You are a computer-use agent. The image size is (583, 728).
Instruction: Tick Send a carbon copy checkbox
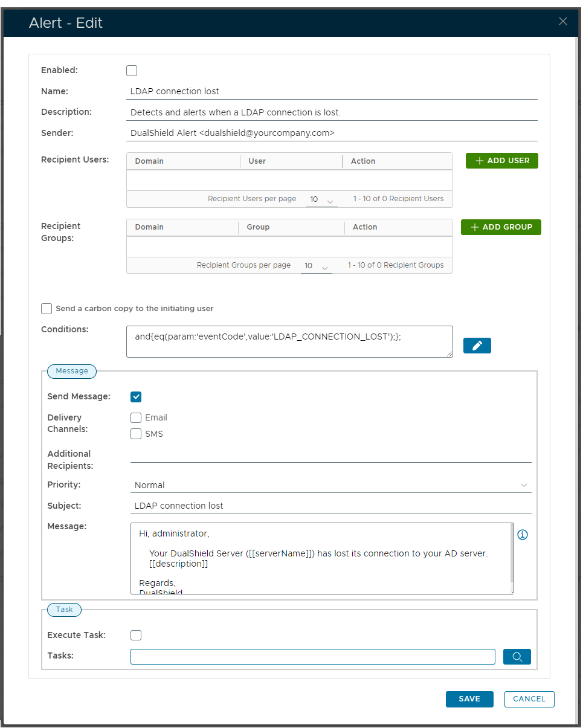(x=47, y=309)
